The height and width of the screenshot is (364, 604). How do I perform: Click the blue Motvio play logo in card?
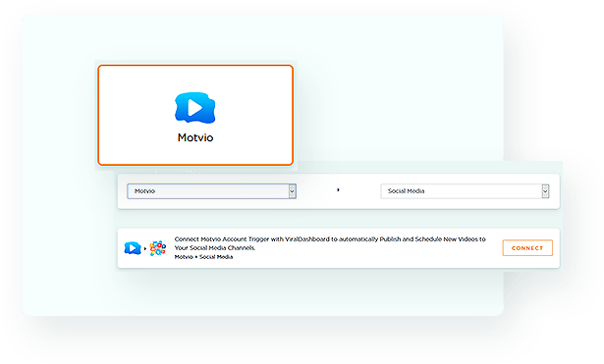194,108
